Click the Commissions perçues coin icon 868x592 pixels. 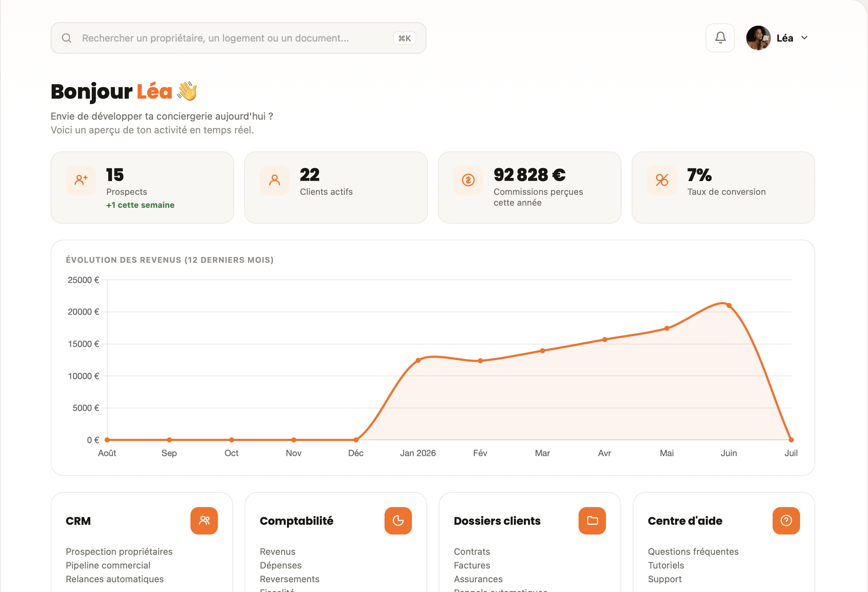[x=468, y=180]
